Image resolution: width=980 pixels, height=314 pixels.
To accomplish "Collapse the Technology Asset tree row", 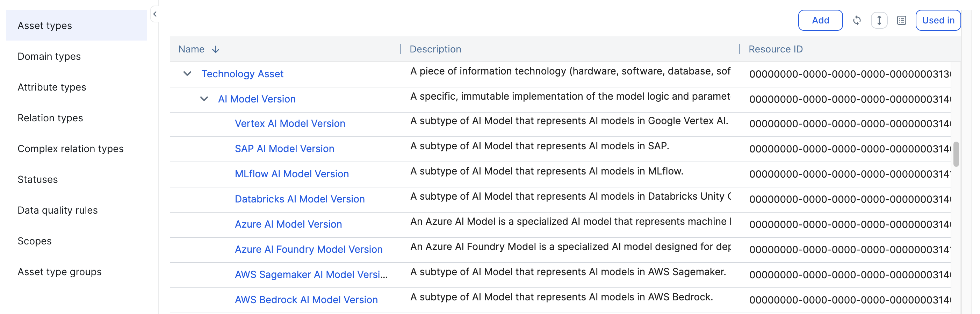I will tap(187, 73).
